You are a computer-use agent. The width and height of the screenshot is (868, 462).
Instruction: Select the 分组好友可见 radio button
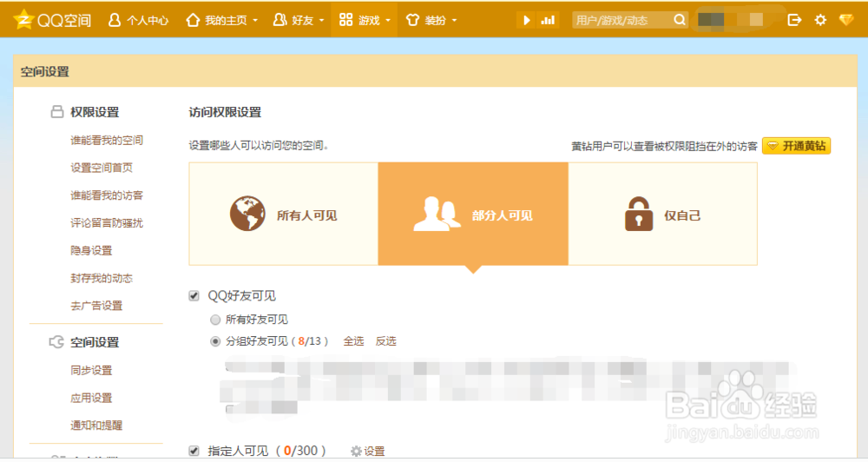pos(215,342)
